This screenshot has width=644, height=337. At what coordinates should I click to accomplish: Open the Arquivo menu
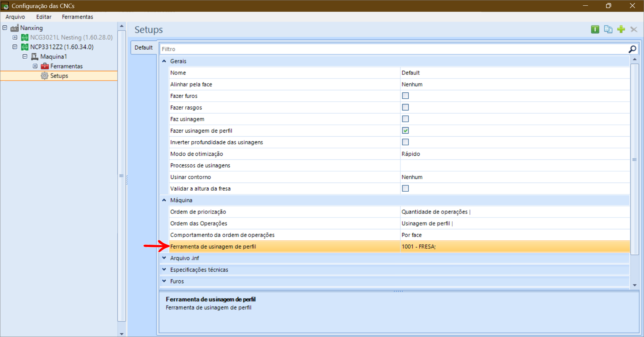(15, 17)
